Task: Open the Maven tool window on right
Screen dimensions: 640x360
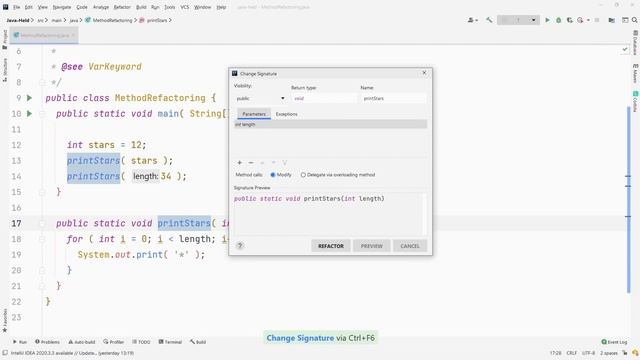Action: pyautogui.click(x=636, y=73)
